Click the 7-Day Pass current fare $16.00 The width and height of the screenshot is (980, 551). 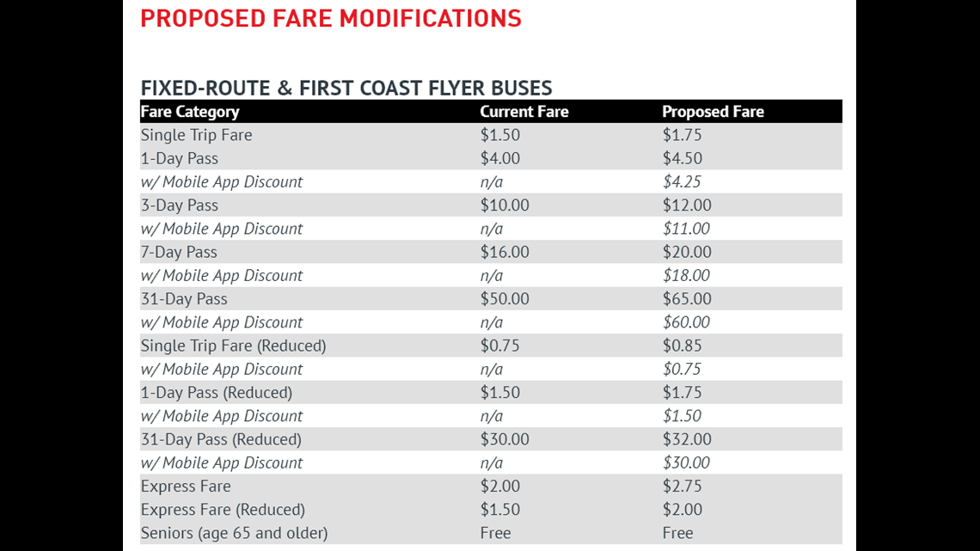pyautogui.click(x=505, y=252)
